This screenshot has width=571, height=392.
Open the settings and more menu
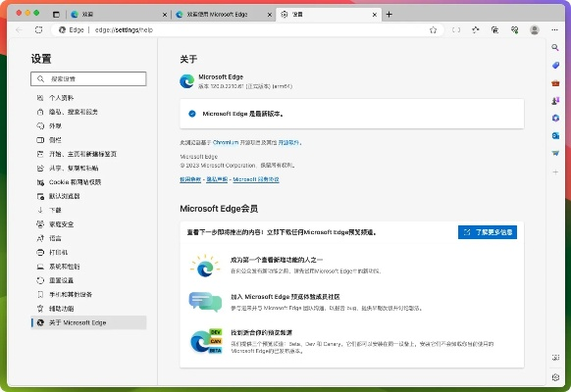[x=554, y=29]
